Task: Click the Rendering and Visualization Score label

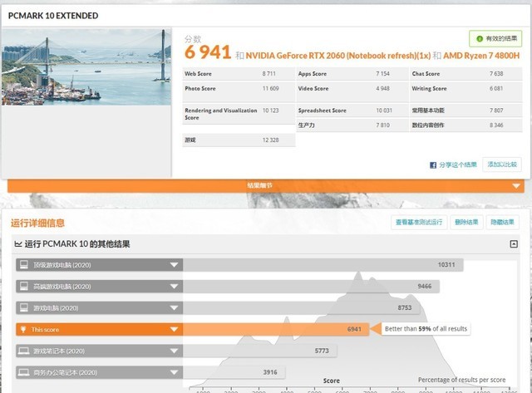Action: pos(220,114)
